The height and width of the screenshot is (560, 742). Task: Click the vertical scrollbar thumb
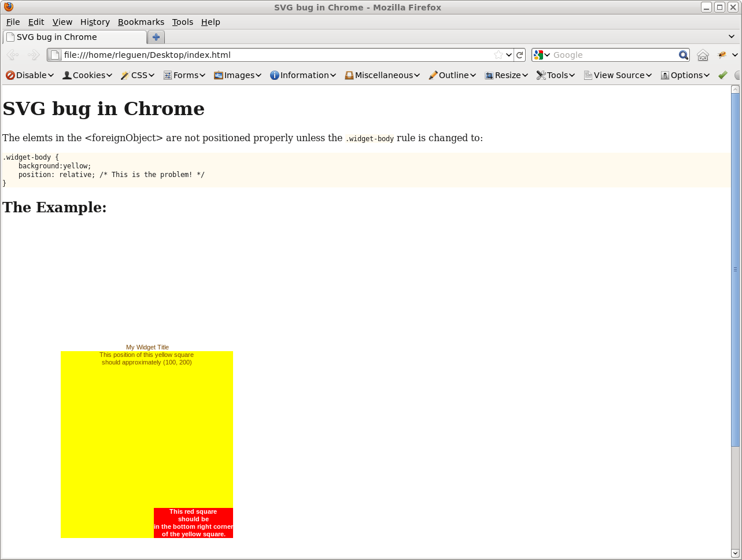(735, 270)
